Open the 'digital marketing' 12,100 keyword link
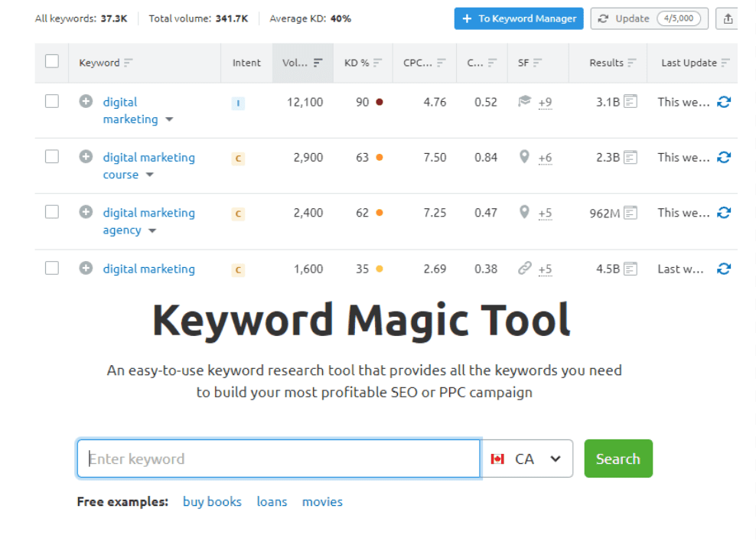Viewport: 756px width, 545px height. click(130, 110)
